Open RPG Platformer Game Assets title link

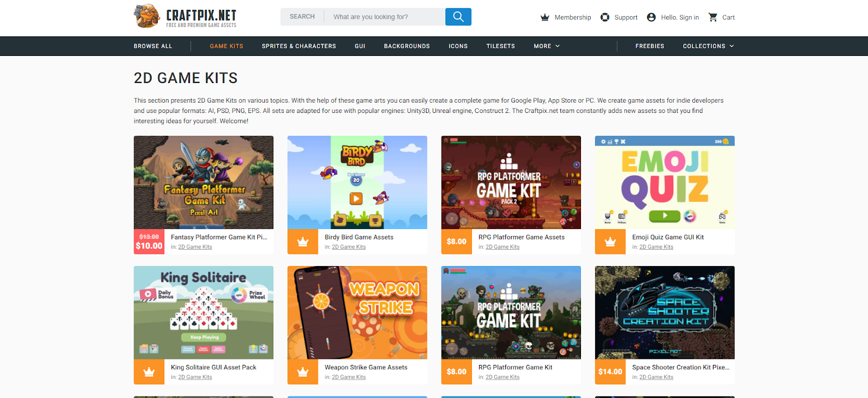[x=521, y=237]
